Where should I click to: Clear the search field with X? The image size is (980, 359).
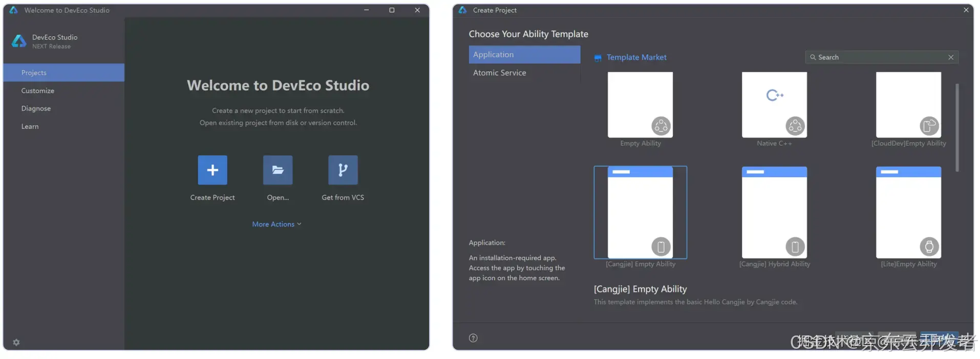coord(951,57)
